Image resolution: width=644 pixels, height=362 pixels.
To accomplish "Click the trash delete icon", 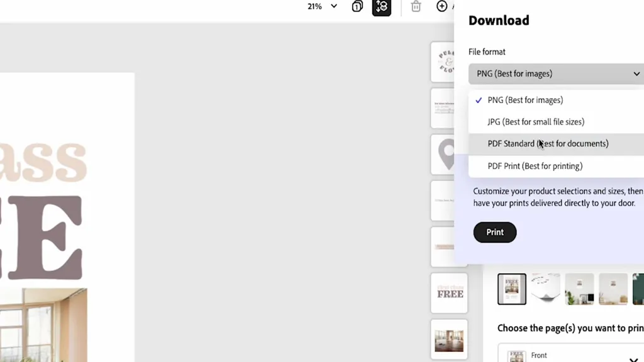I will [x=416, y=6].
